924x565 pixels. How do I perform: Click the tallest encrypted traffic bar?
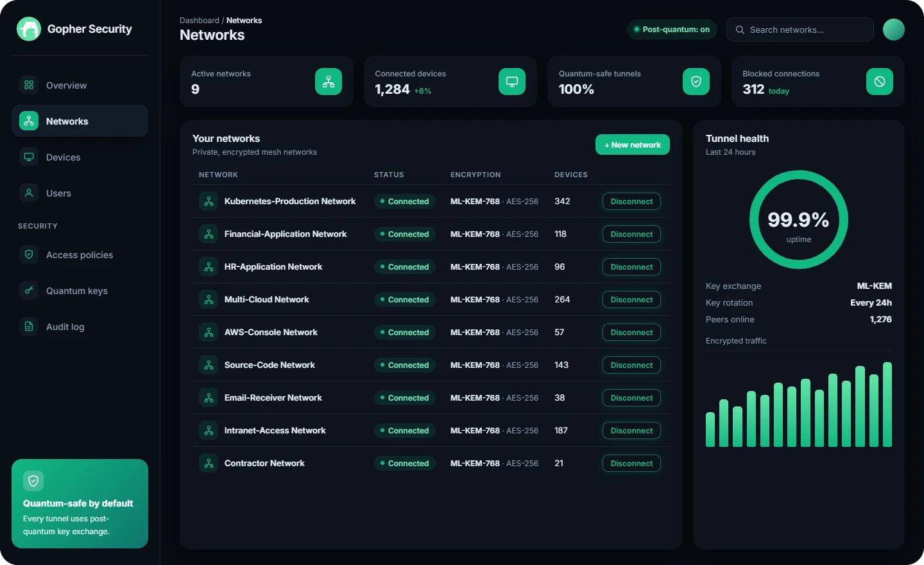(x=887, y=404)
